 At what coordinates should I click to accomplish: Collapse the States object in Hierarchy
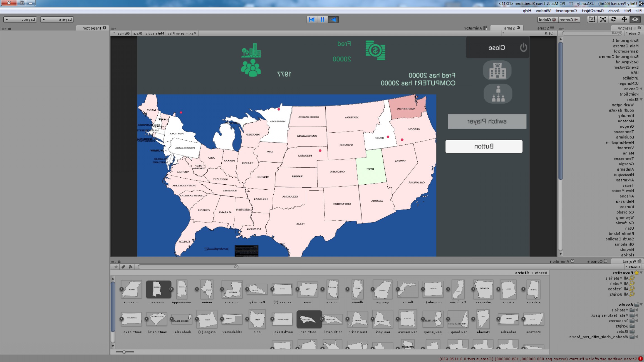click(641, 99)
